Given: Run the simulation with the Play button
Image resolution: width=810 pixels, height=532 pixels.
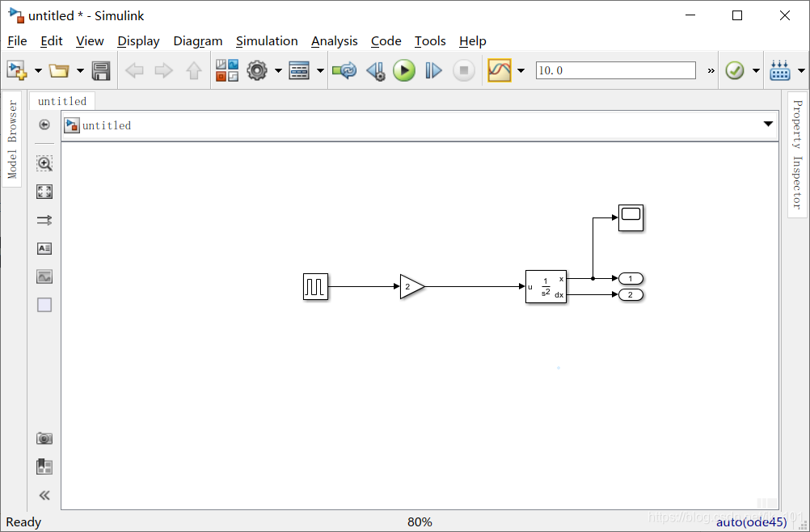Looking at the screenshot, I should coord(404,70).
